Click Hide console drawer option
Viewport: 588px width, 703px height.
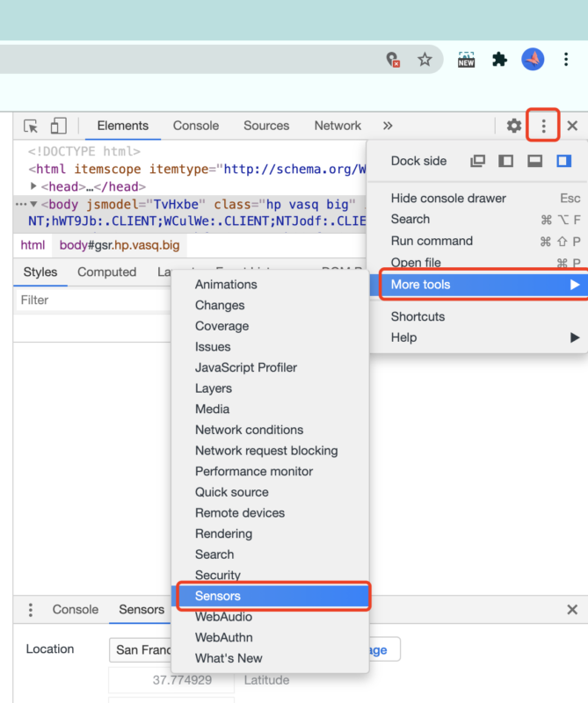coord(448,199)
